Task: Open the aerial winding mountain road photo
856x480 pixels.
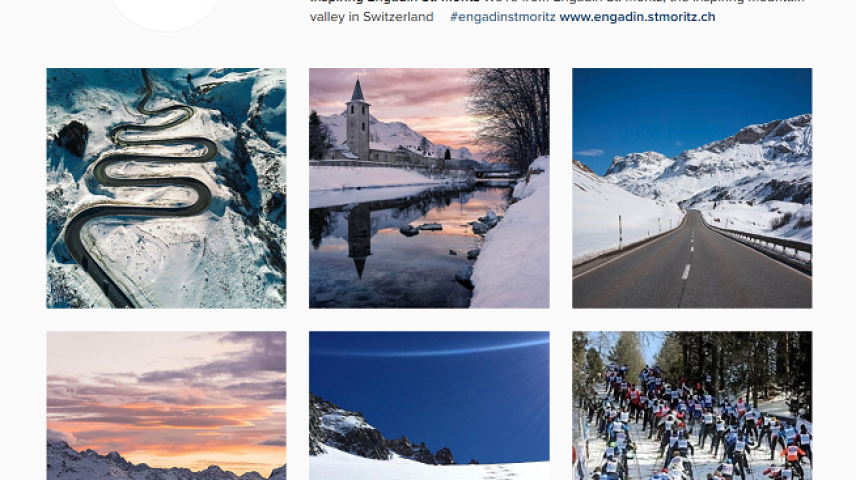Action: coord(167,188)
